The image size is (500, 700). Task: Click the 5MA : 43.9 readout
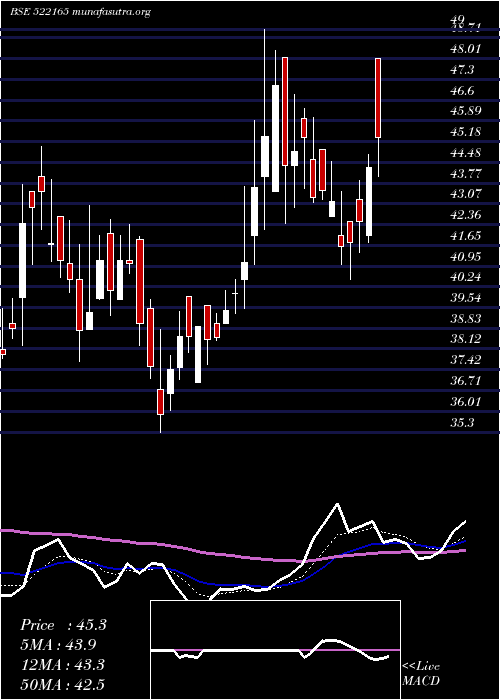coord(58,645)
